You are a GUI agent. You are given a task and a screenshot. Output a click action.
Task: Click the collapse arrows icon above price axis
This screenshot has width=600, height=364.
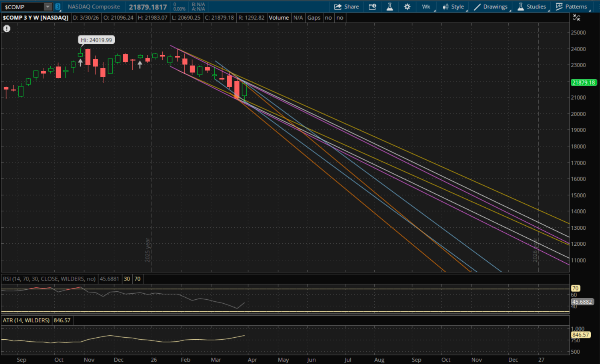click(x=576, y=18)
